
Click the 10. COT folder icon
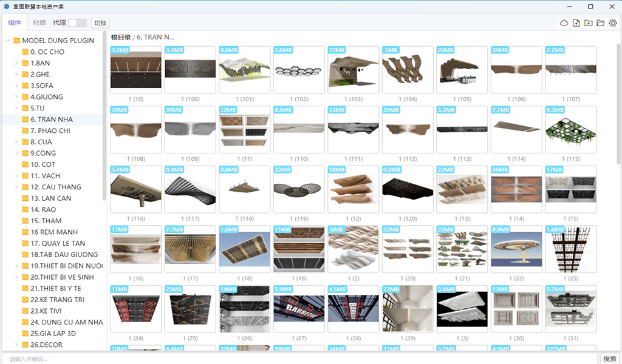[25, 164]
